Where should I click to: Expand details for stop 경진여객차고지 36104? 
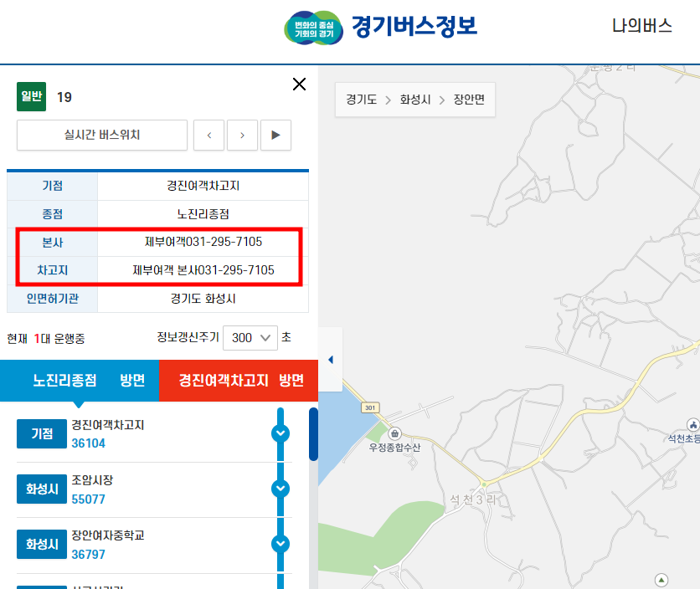click(x=281, y=433)
